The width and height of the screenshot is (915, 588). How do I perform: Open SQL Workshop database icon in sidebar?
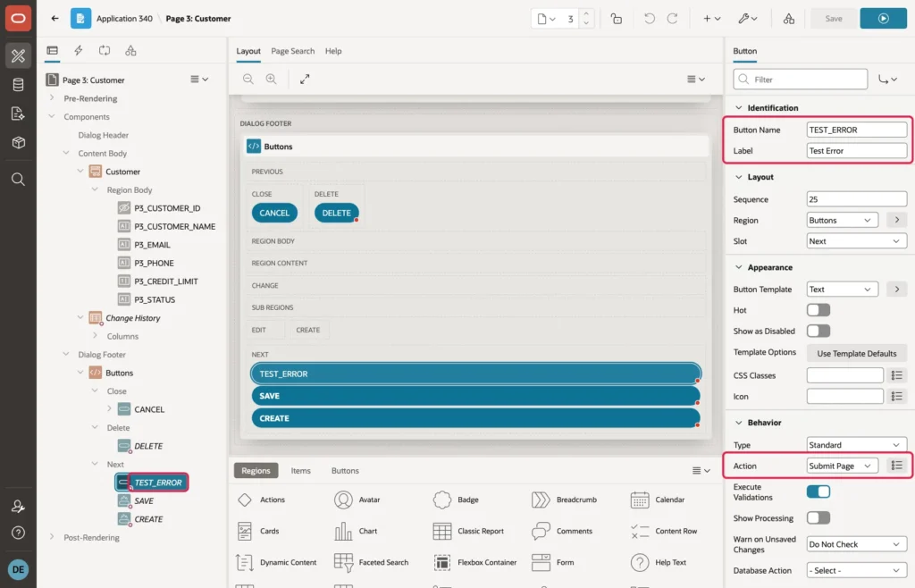(18, 85)
